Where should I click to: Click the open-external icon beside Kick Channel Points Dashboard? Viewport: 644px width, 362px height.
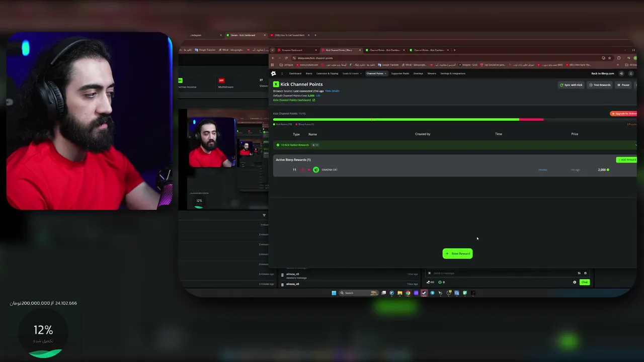coord(314,100)
